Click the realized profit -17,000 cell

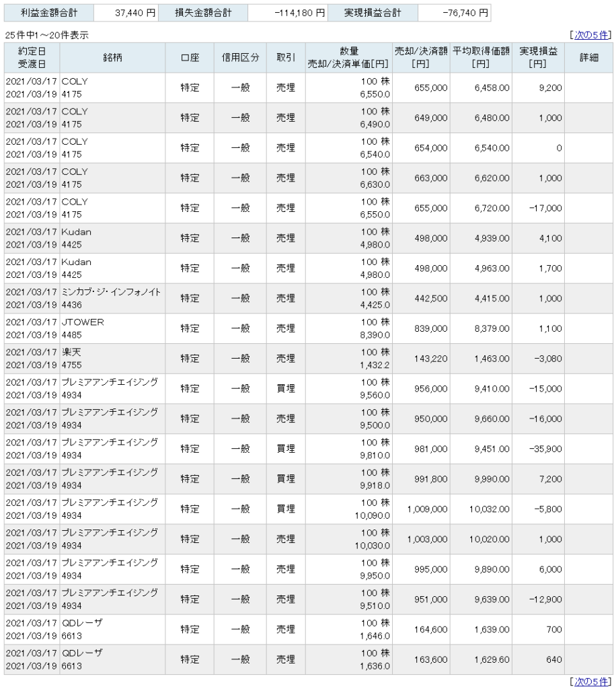[538, 209]
